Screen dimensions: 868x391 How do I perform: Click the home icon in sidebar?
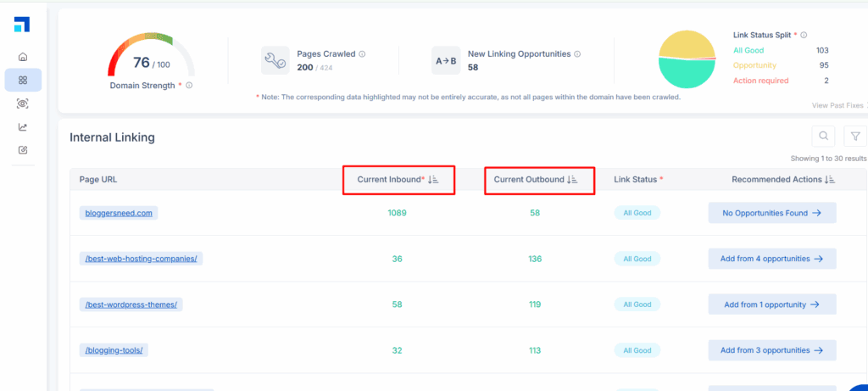23,57
